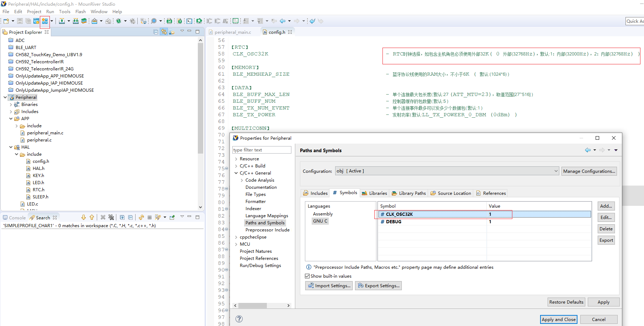Select Assembly in Languages list
Image resolution: width=644 pixels, height=326 pixels.
point(323,214)
